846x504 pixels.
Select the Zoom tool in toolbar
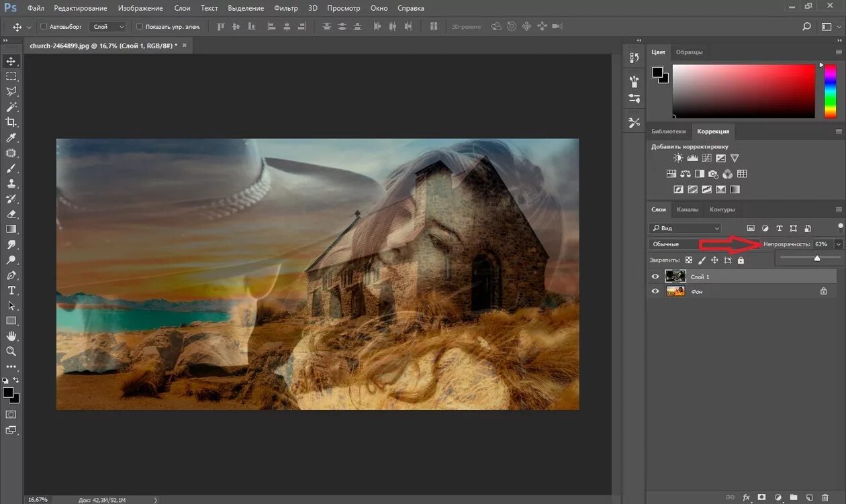tap(11, 351)
